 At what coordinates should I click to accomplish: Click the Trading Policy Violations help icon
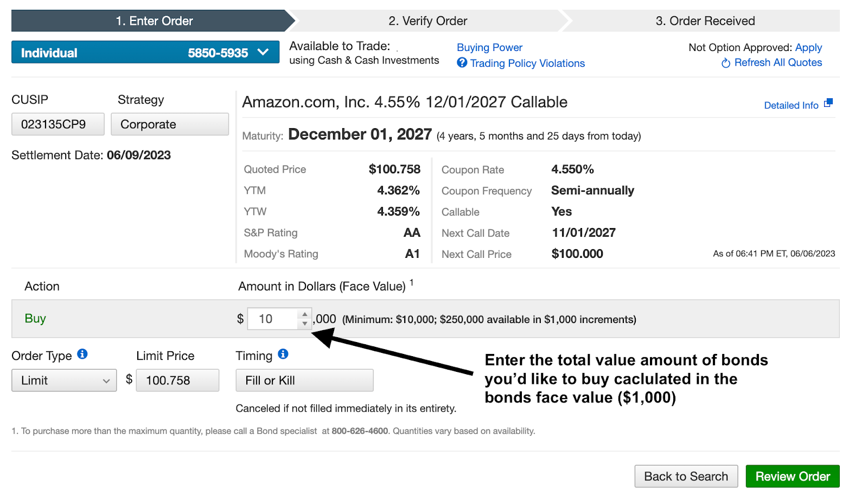(x=462, y=62)
